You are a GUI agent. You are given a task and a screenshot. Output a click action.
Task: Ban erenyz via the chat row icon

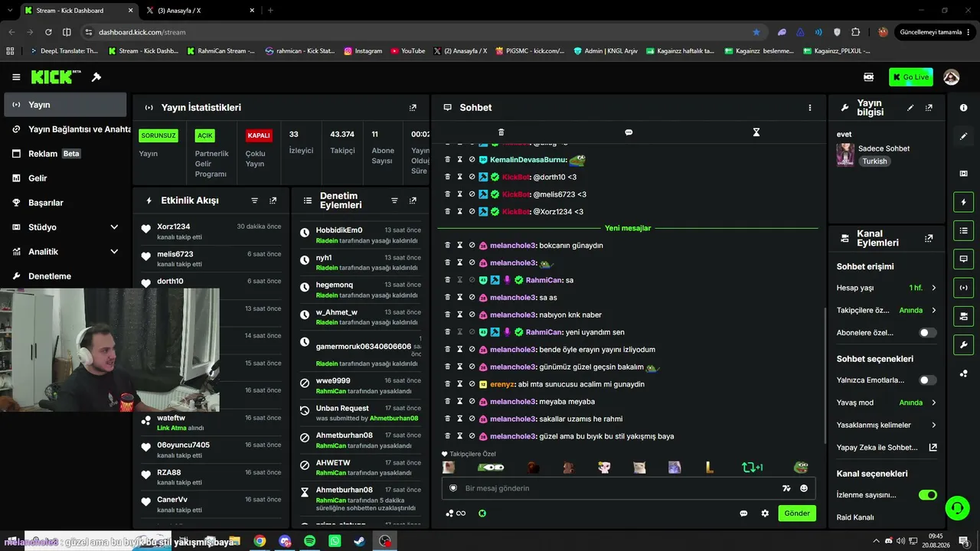pyautogui.click(x=472, y=384)
